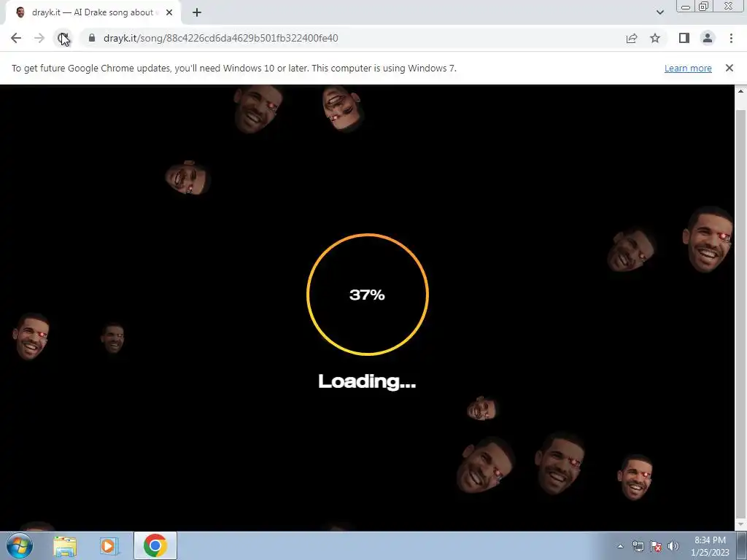Click the Chrome taskbar icon
The image size is (747, 560).
pos(155,545)
